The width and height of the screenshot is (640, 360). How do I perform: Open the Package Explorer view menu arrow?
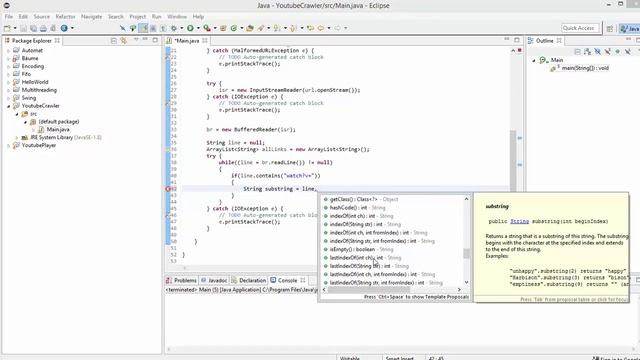pos(136,40)
